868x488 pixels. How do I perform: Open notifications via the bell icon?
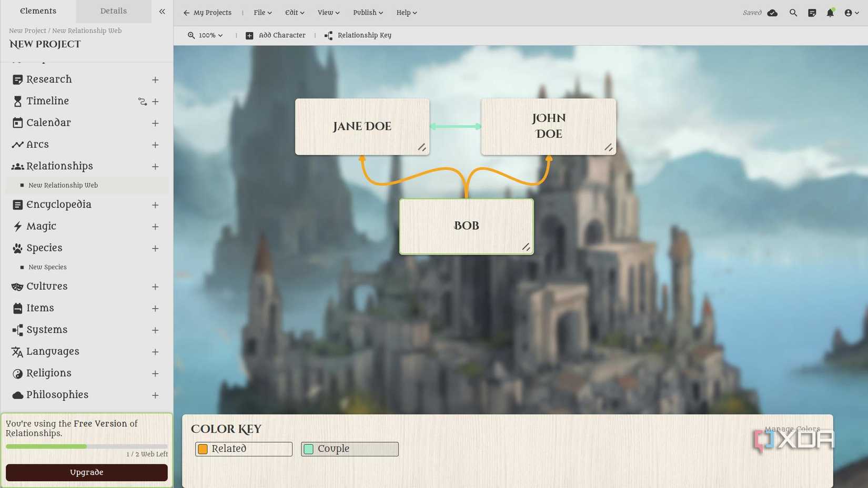(831, 12)
